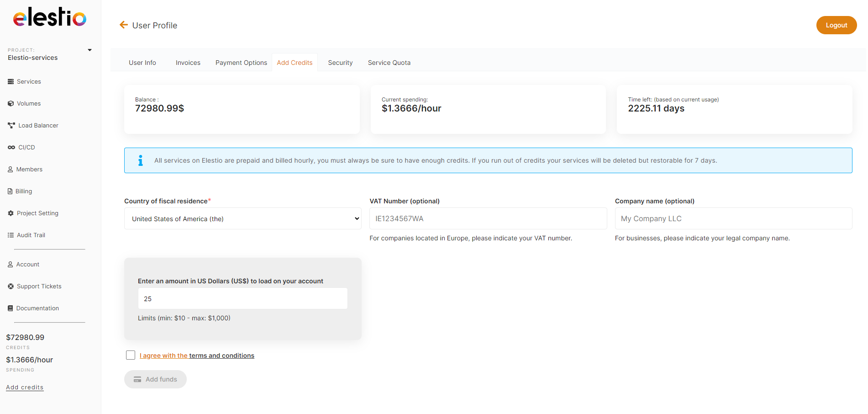Click the Audit Trail list icon
This screenshot has width=868, height=414.
[11, 235]
